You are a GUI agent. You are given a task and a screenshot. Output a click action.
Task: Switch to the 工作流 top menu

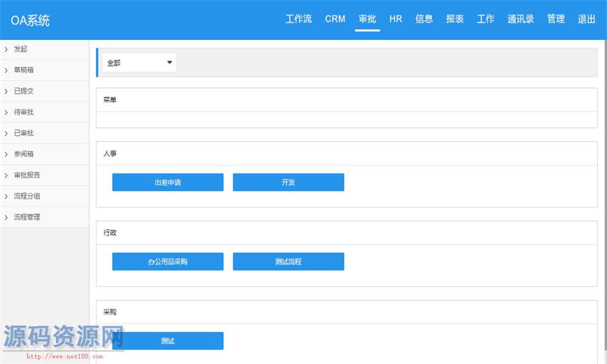[x=299, y=19]
